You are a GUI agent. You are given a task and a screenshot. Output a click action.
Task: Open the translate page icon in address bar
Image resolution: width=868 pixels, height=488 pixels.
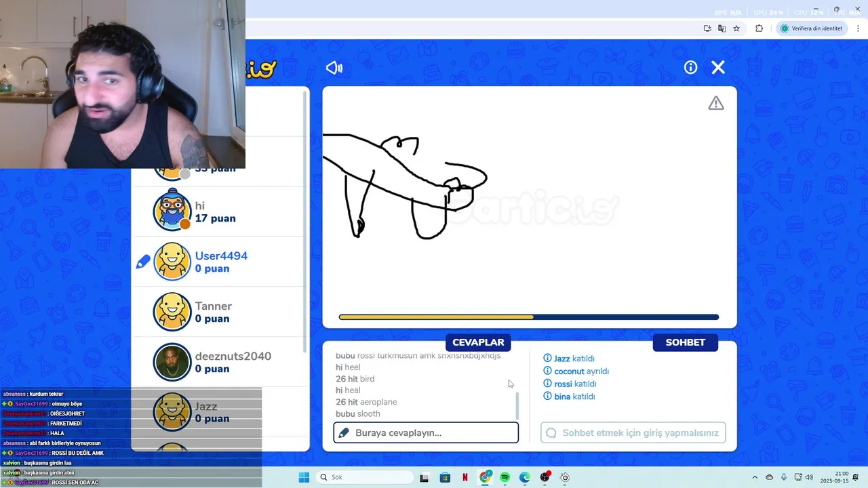(722, 28)
